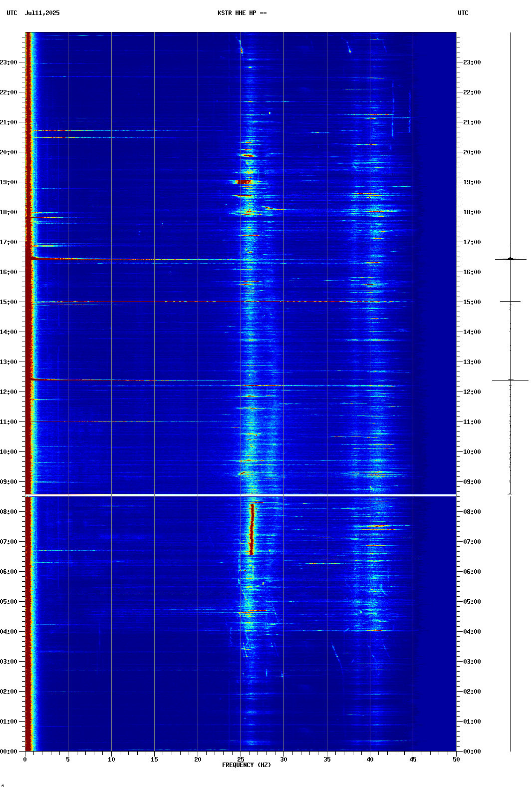Click the 13:00 label on the left time axis
532x791 pixels.
(x=8, y=362)
